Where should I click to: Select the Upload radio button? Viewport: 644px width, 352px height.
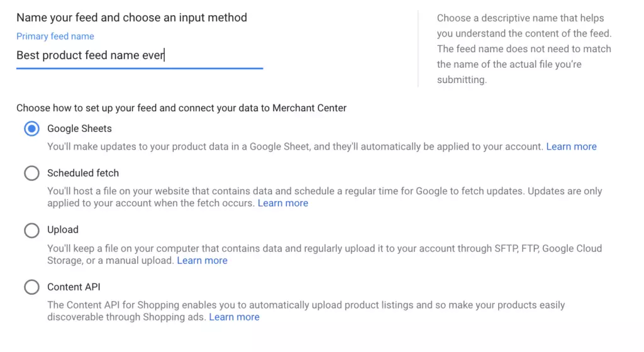click(31, 230)
